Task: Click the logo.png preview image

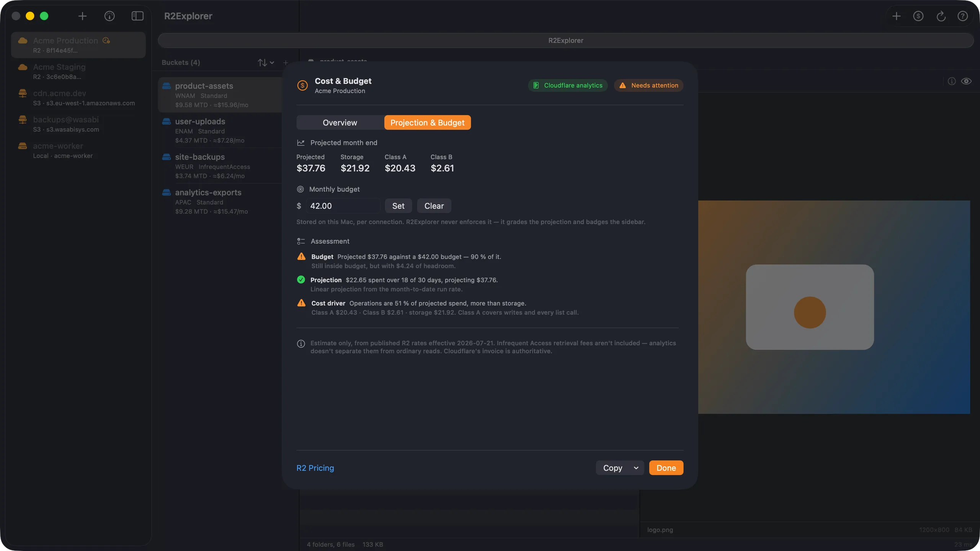Action: pos(834,307)
